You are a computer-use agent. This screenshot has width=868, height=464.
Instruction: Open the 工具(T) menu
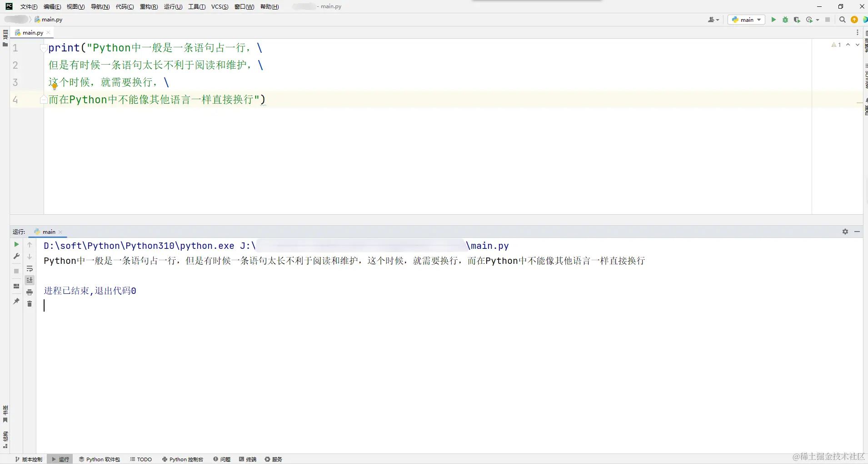pyautogui.click(x=197, y=7)
